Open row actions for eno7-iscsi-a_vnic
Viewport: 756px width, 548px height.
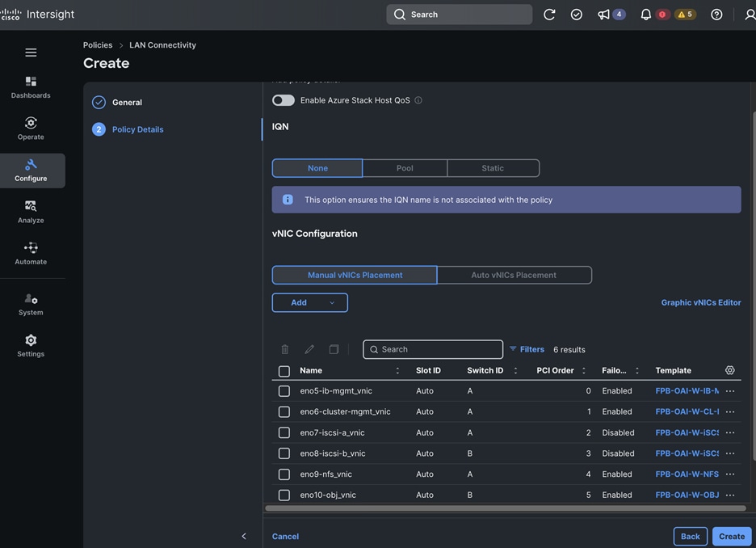(x=730, y=432)
